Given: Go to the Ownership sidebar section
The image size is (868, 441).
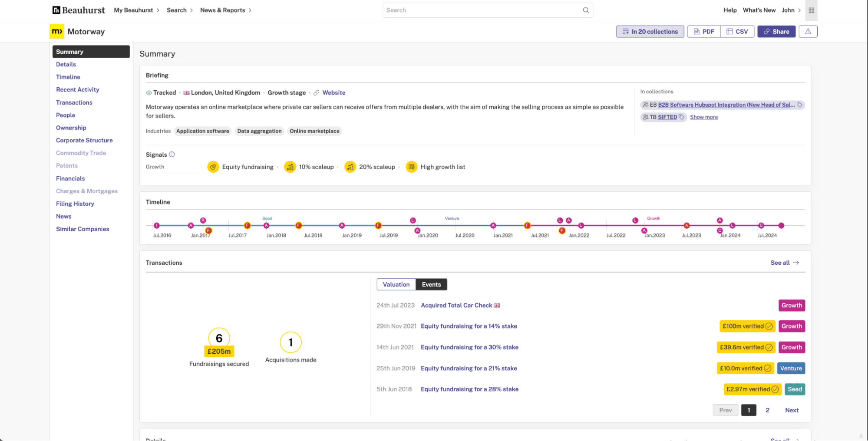Looking at the screenshot, I should 71,128.
